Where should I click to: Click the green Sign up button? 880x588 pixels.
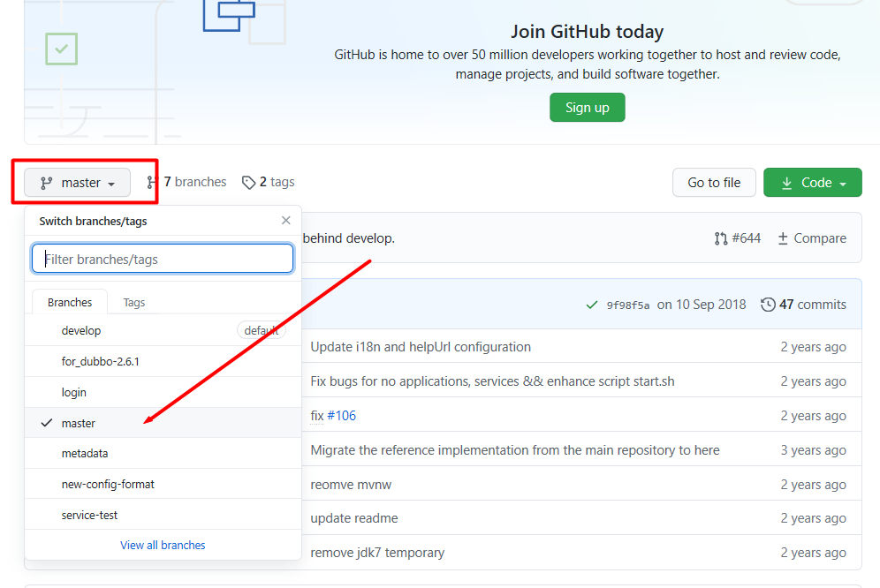click(x=587, y=108)
